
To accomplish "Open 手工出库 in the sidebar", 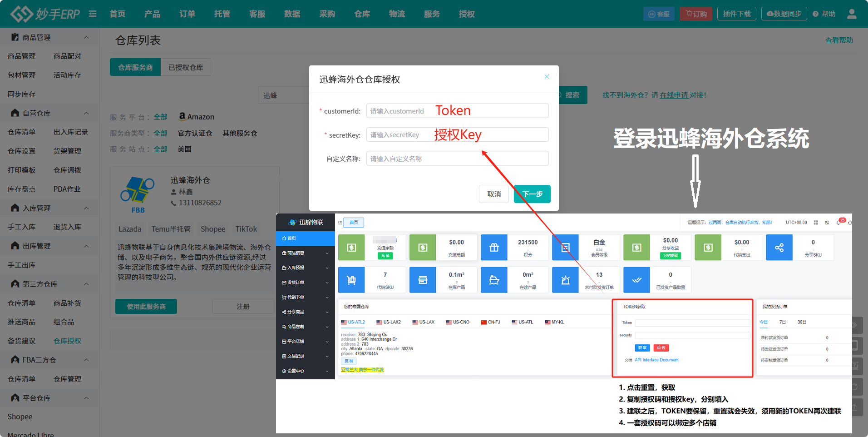I will (21, 265).
